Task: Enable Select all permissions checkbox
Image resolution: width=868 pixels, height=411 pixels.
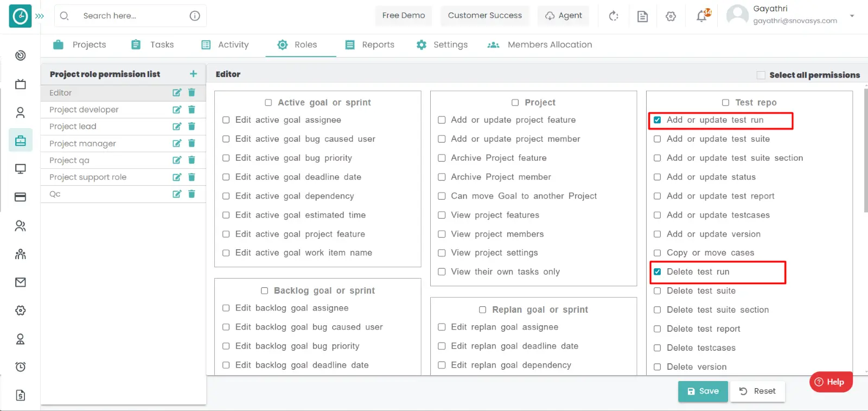Action: tap(761, 75)
